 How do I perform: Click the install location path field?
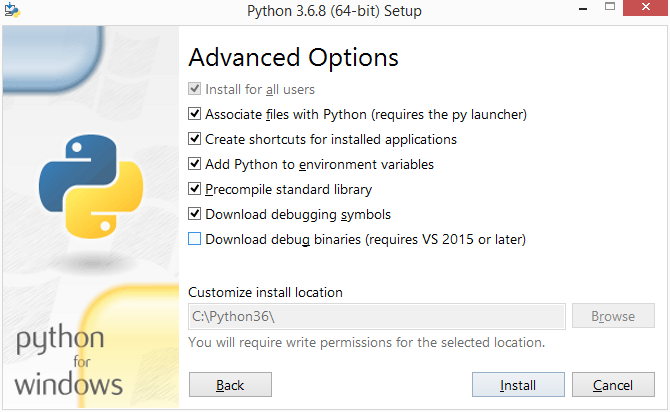[x=377, y=316]
